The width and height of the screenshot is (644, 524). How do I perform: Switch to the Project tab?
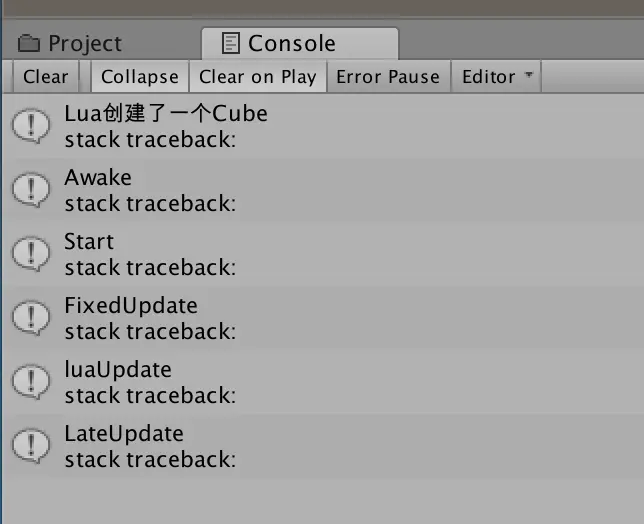point(70,43)
